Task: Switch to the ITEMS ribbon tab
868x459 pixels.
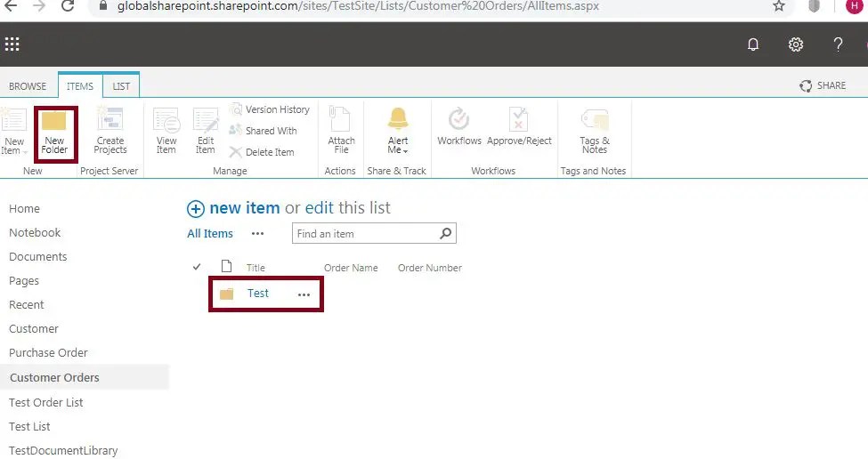Action: (80, 86)
